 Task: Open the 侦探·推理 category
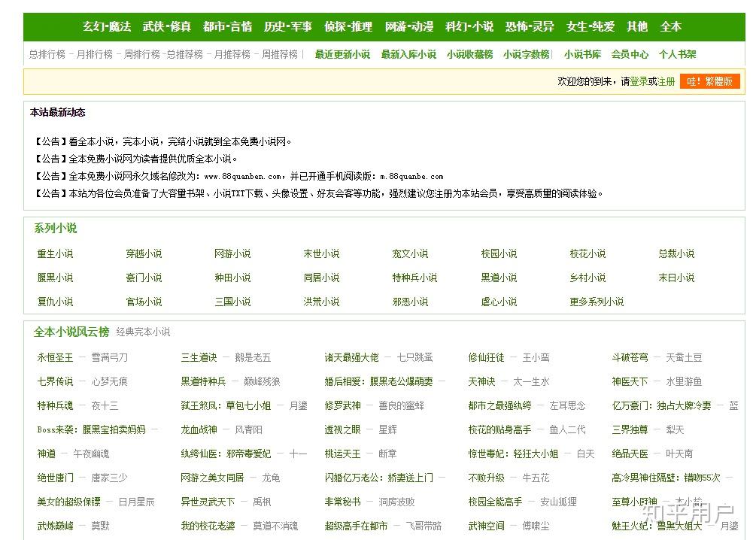(x=348, y=26)
